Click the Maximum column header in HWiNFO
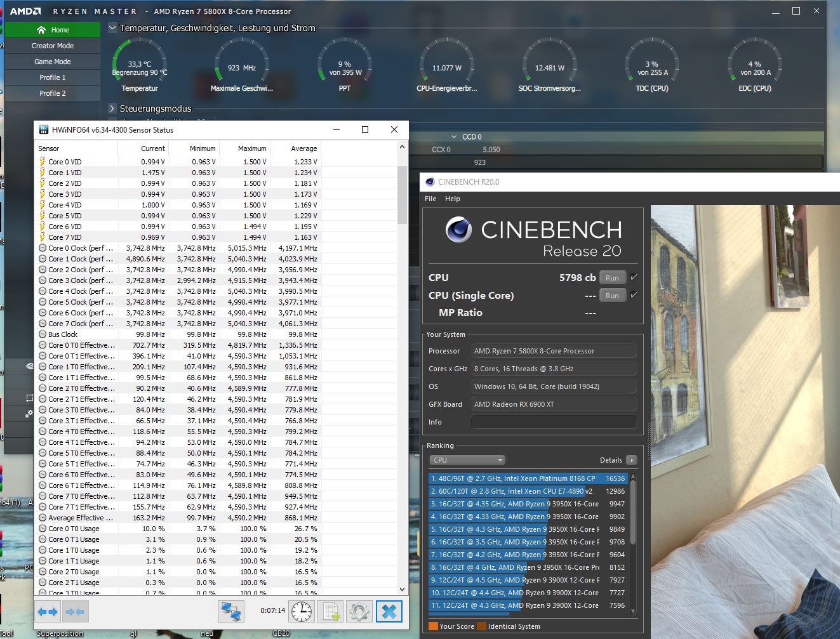The width and height of the screenshot is (840, 639). tap(245, 148)
